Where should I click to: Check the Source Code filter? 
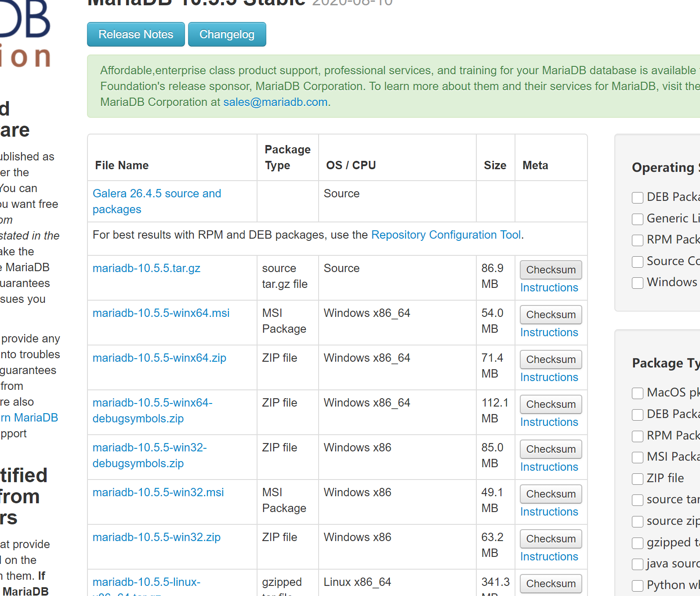click(x=638, y=262)
